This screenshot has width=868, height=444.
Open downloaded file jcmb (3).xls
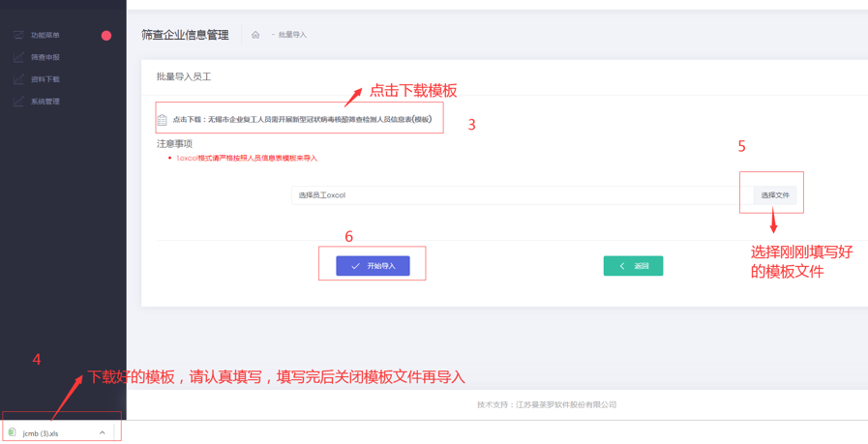[x=41, y=433]
